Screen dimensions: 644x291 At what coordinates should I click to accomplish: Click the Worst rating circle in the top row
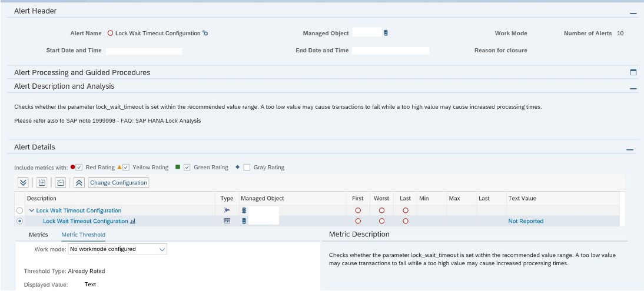tap(381, 210)
